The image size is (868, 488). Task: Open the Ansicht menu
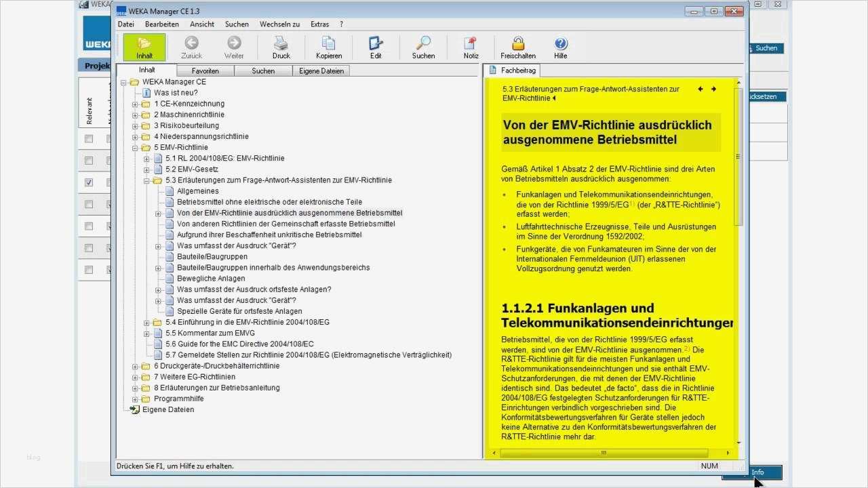(202, 24)
